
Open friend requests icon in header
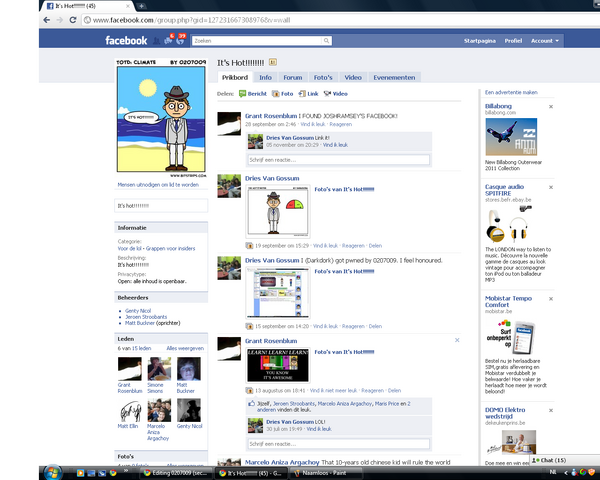click(x=157, y=41)
